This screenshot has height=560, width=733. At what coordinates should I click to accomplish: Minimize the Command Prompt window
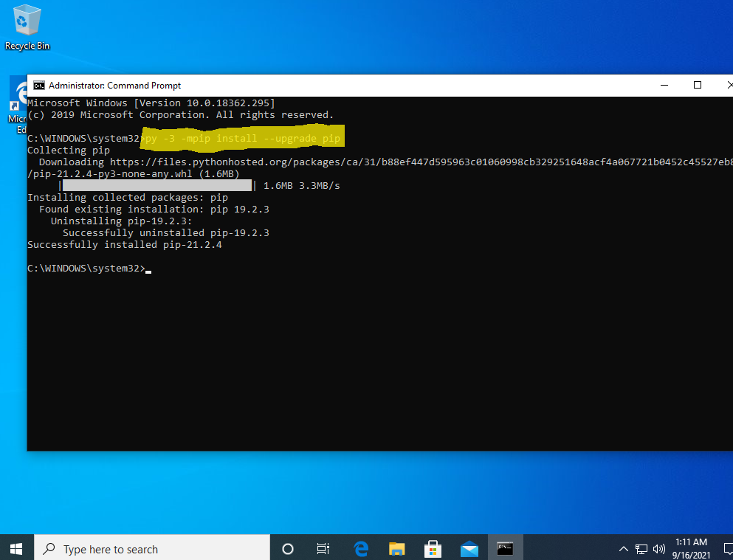pos(664,85)
